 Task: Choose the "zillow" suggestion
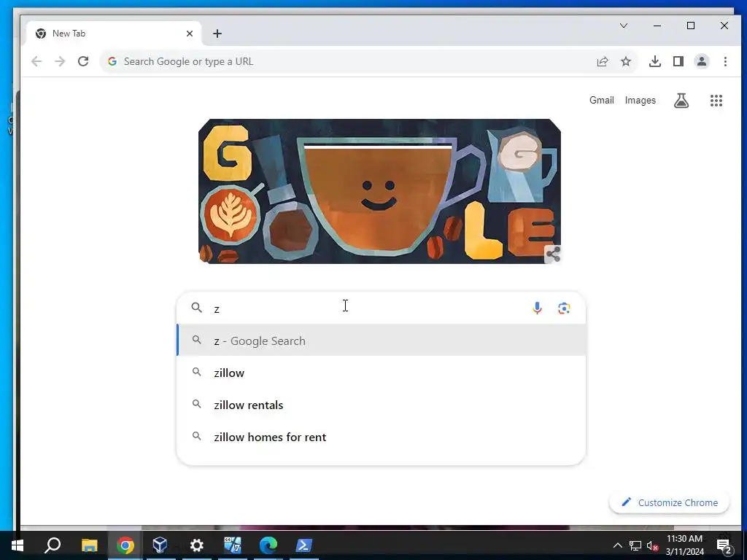[381, 373]
